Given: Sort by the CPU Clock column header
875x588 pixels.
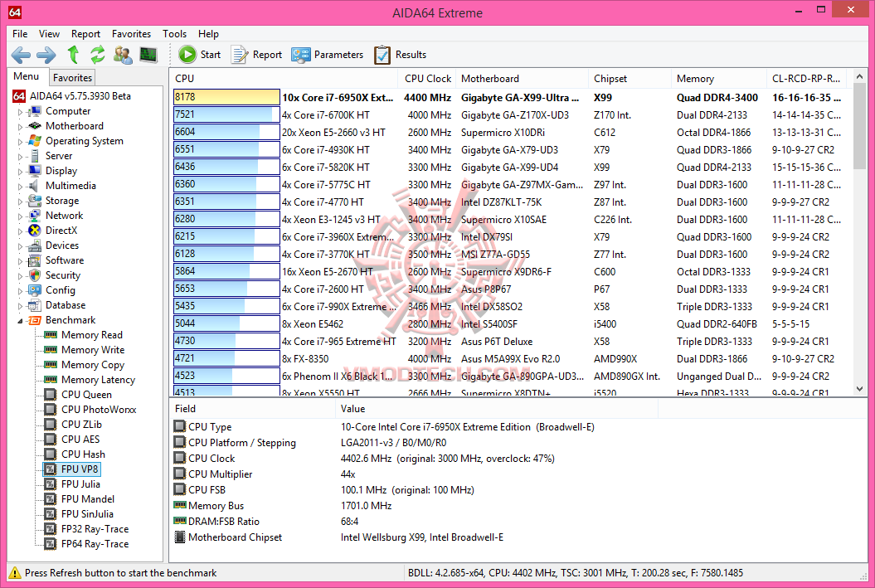Looking at the screenshot, I should tap(427, 79).
